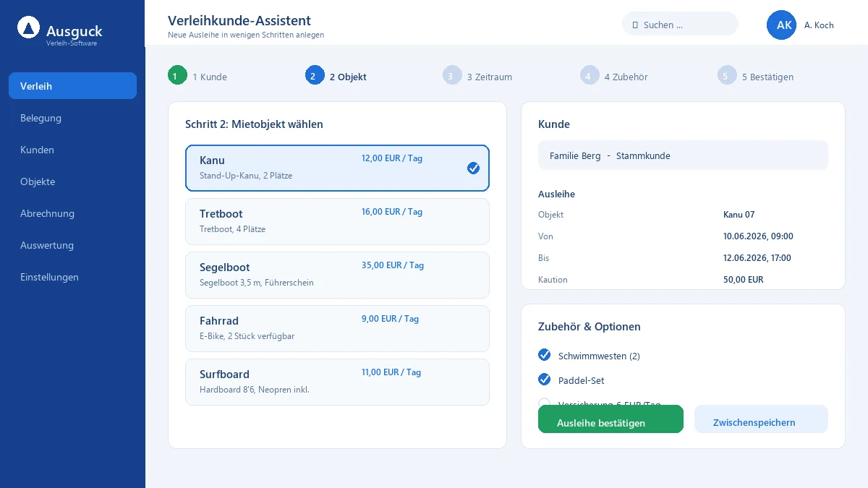Focus the Suchen search field
The image size is (868, 488).
click(680, 24)
